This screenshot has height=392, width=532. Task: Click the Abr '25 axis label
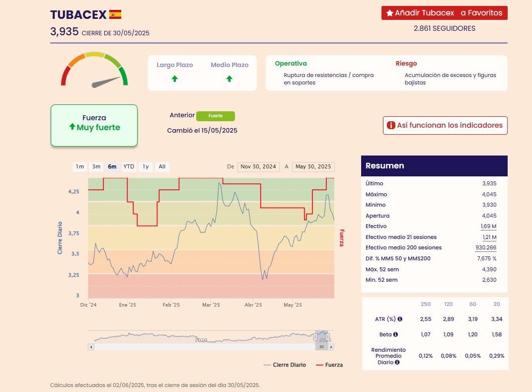[253, 305]
